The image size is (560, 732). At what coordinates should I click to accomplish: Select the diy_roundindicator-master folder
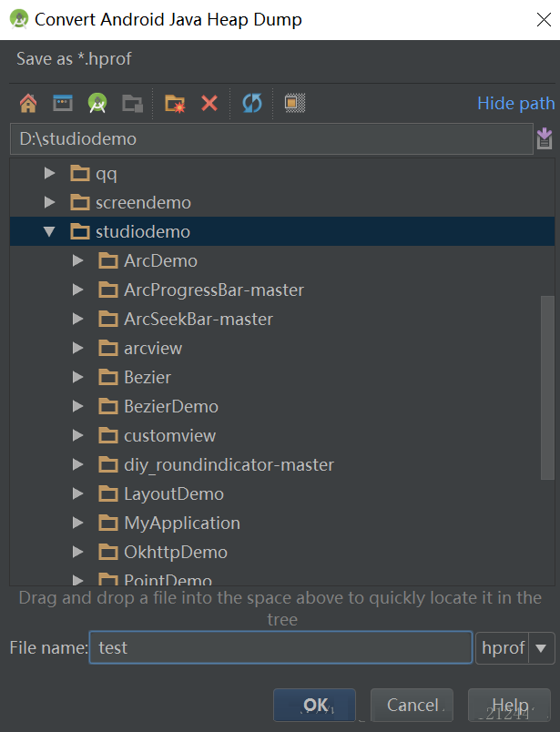(282, 464)
